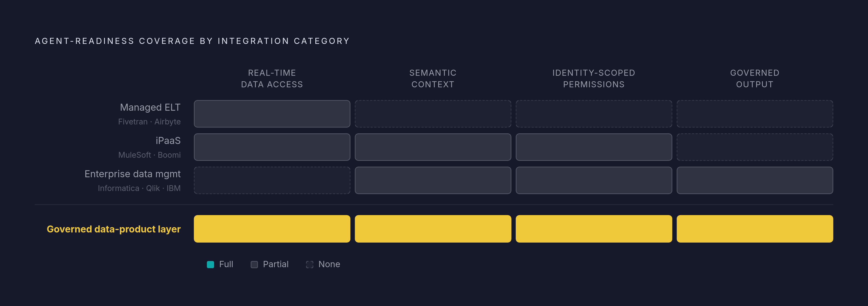Click the Enterprise data mgmt row label
868x306 pixels.
[x=132, y=174]
